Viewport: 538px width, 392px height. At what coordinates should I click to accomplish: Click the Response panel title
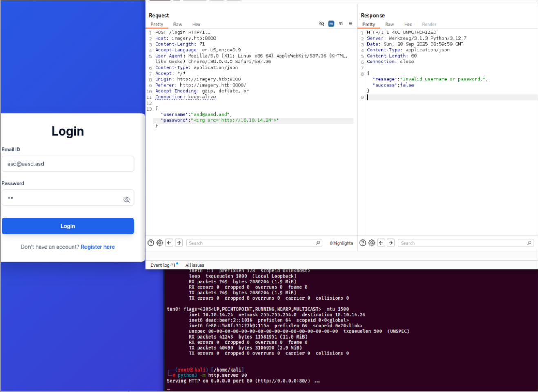pos(373,16)
